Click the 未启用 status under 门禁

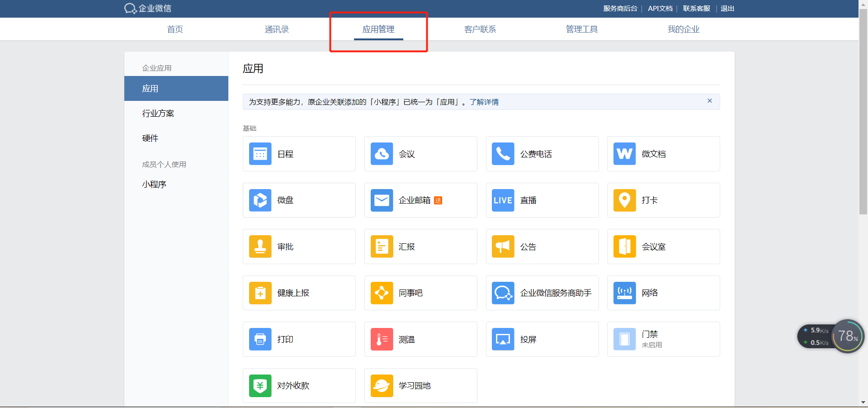click(652, 345)
